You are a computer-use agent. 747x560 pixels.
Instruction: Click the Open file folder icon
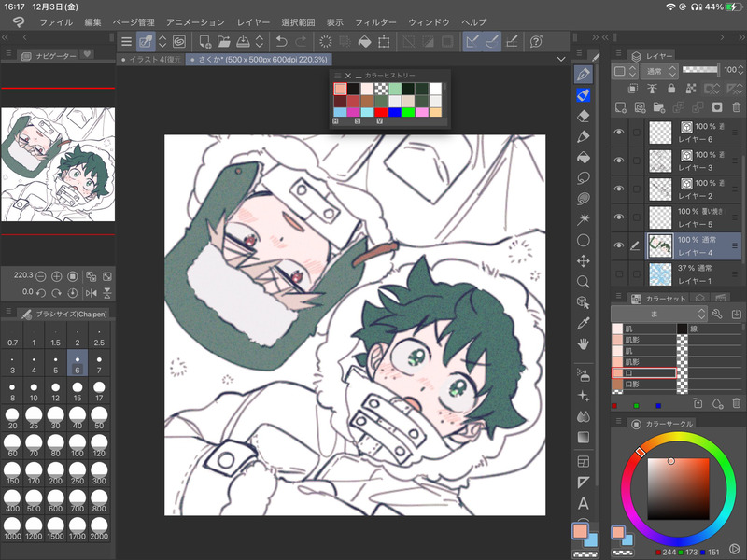[224, 42]
